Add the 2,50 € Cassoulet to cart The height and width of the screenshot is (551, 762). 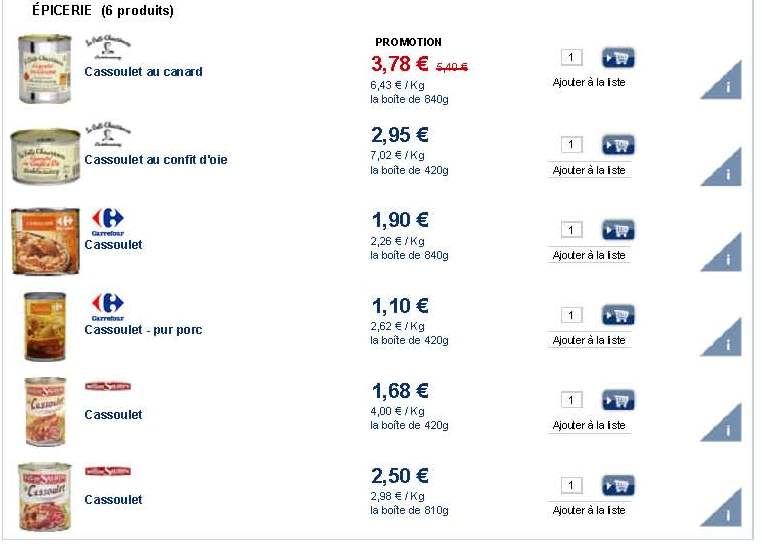pyautogui.click(x=618, y=485)
